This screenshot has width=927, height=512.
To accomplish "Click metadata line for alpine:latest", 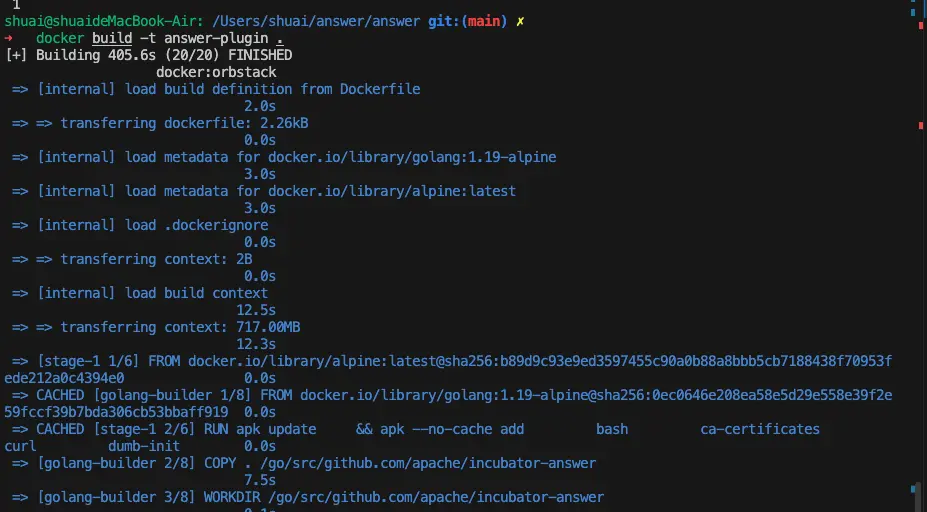I will [264, 191].
